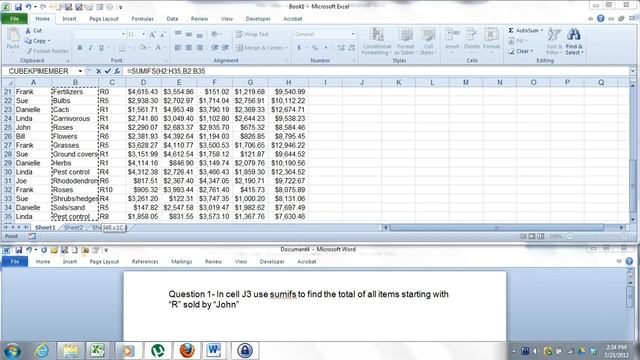The width and height of the screenshot is (640, 360).
Task: Click the Insert Function fx icon
Action: (117, 71)
